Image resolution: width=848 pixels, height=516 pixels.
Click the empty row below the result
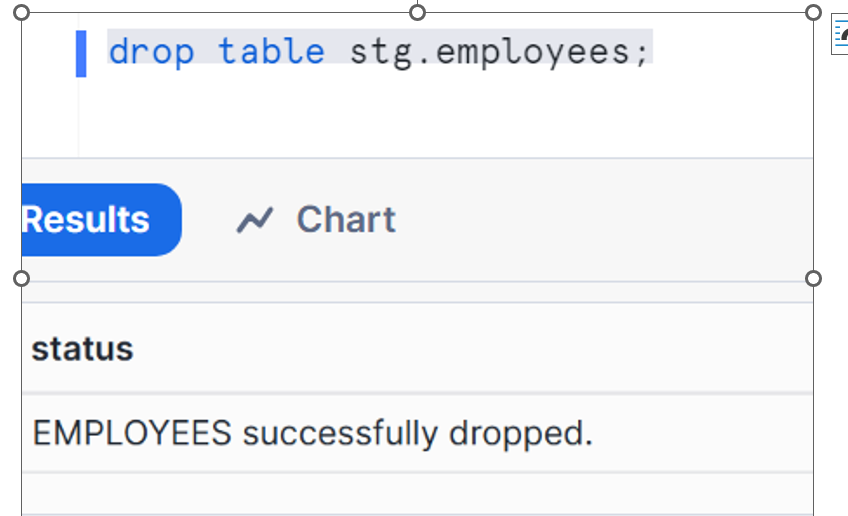tap(400, 493)
